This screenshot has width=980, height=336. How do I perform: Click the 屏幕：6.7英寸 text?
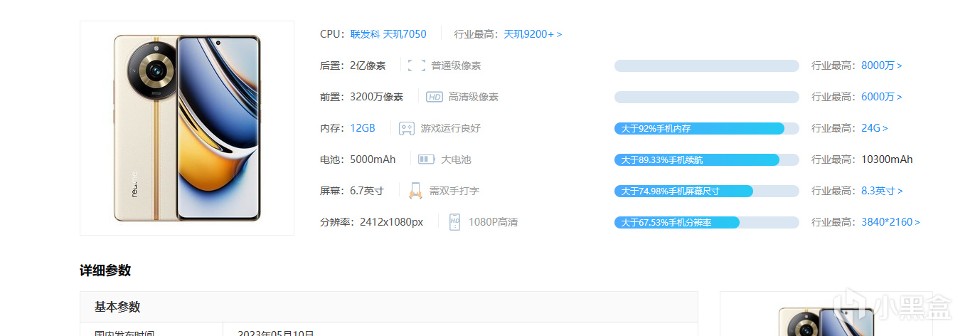[x=352, y=191]
